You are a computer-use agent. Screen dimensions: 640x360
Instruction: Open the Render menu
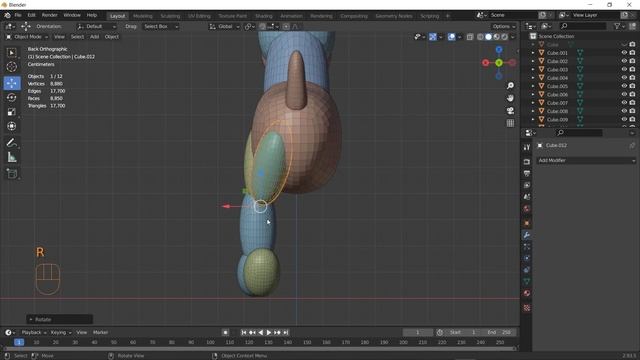tap(49, 15)
